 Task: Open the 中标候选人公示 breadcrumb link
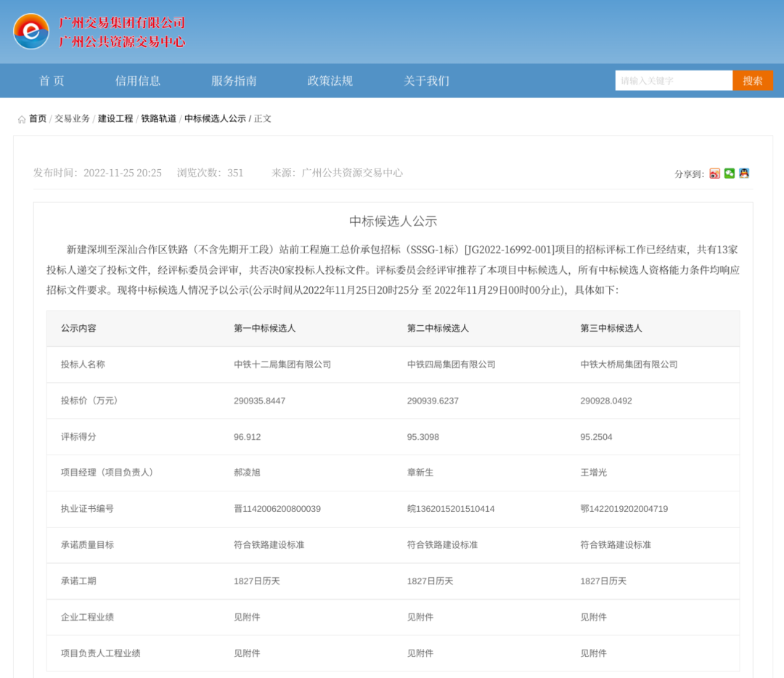coord(215,118)
